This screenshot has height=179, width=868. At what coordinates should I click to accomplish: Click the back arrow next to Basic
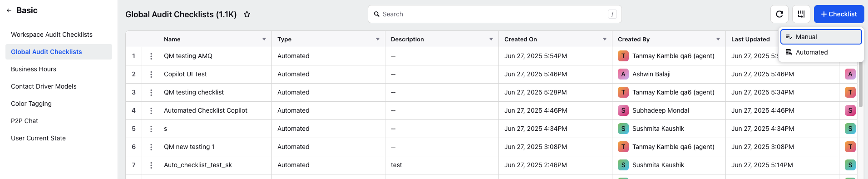pos(9,10)
